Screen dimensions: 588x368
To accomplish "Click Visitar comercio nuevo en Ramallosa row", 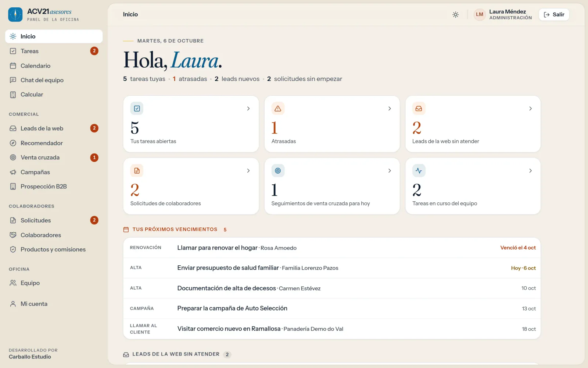I will point(332,329).
